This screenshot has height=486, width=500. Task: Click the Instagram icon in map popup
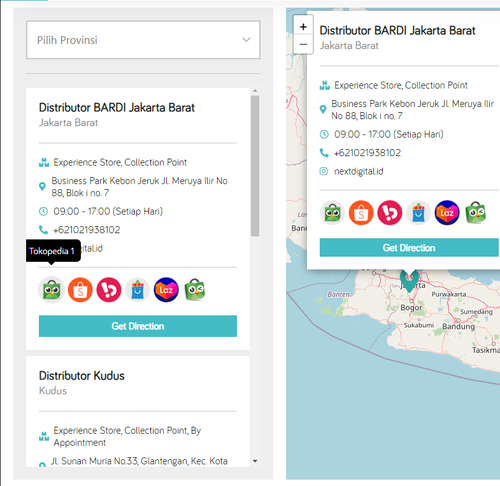tap(324, 171)
